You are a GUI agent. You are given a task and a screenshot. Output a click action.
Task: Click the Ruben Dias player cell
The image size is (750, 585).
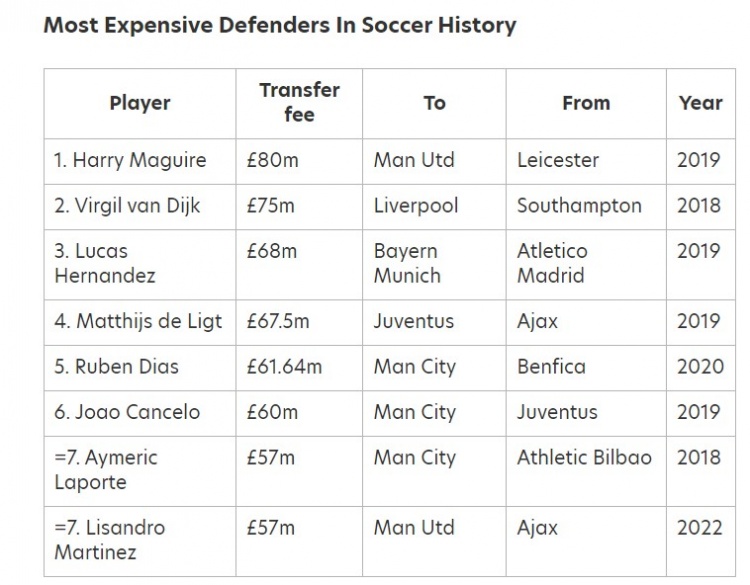coord(117,367)
